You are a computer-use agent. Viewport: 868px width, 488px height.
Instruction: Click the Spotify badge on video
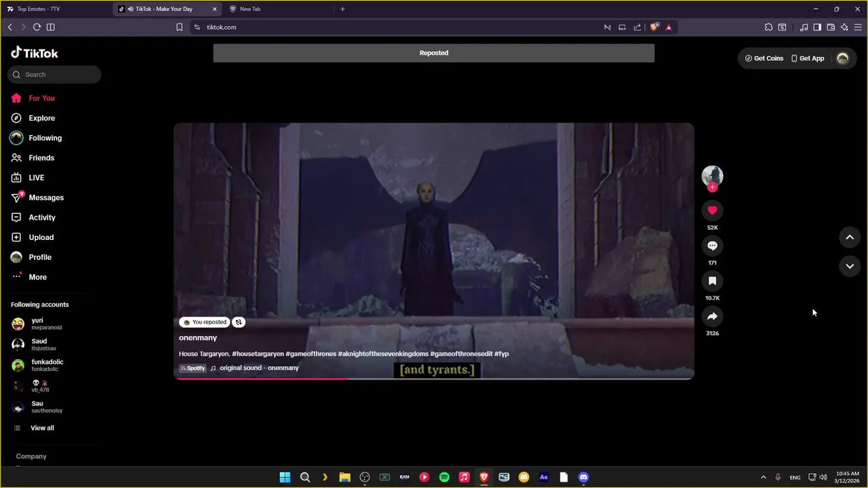coord(193,368)
